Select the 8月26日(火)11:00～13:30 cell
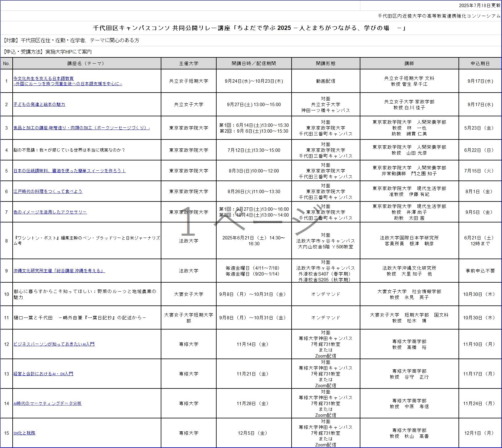The height and width of the screenshot is (448, 502). (254, 191)
